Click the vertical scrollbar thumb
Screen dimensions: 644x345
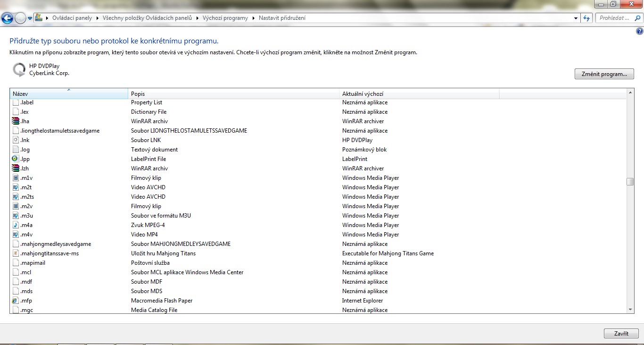630,182
